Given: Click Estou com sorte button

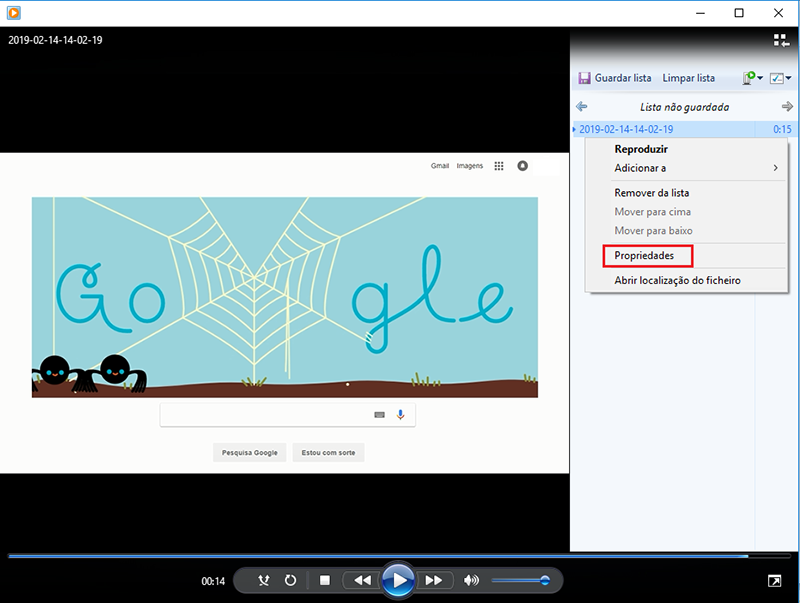Looking at the screenshot, I should pyautogui.click(x=329, y=453).
